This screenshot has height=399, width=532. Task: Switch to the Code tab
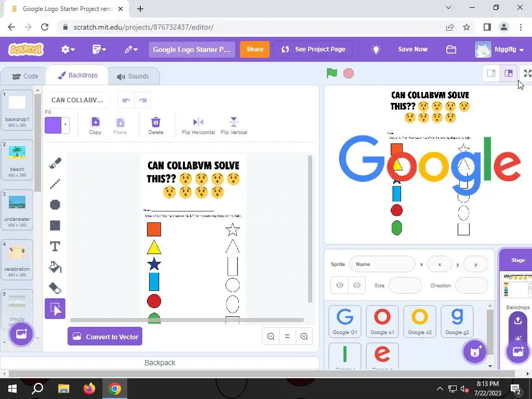[25, 76]
